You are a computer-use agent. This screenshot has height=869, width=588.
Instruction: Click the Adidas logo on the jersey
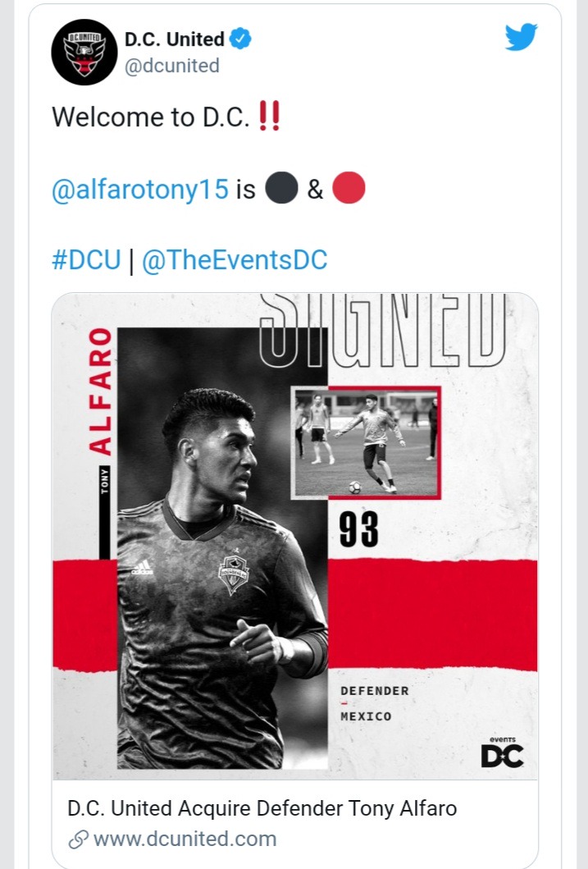point(143,568)
